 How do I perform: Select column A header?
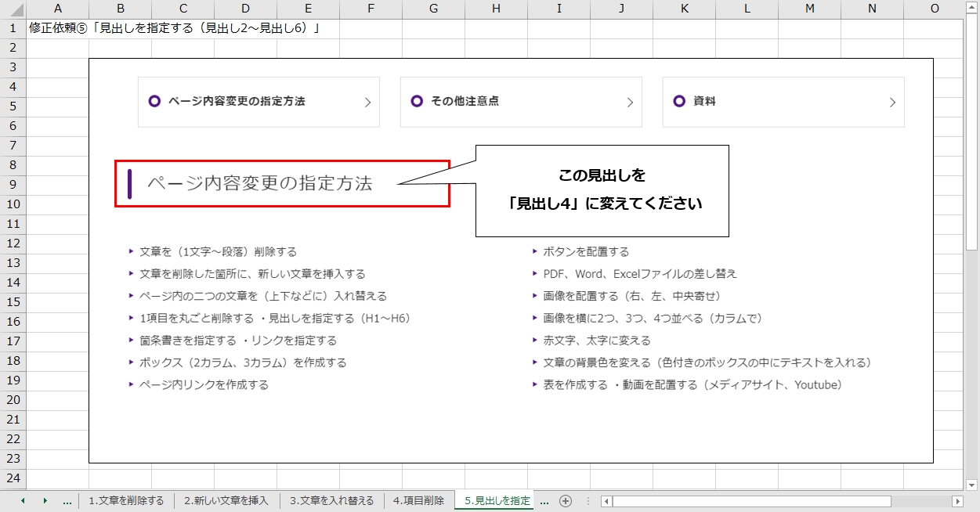tap(57, 9)
